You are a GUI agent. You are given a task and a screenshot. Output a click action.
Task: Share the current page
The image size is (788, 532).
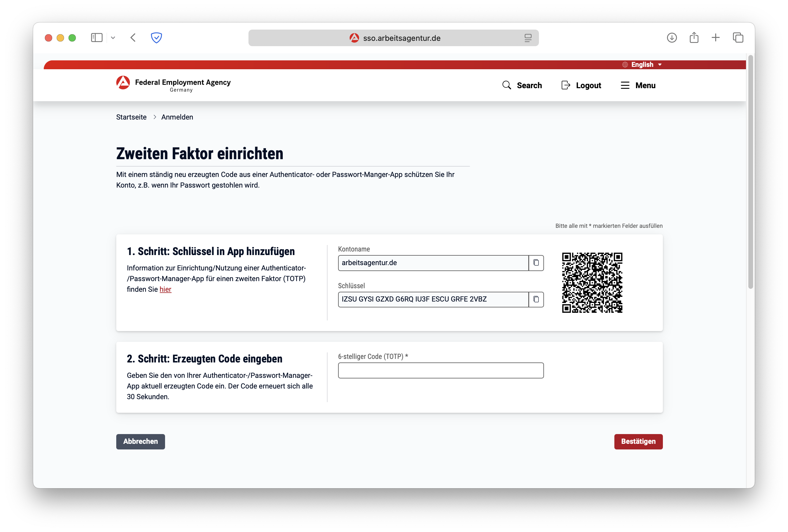coord(694,38)
